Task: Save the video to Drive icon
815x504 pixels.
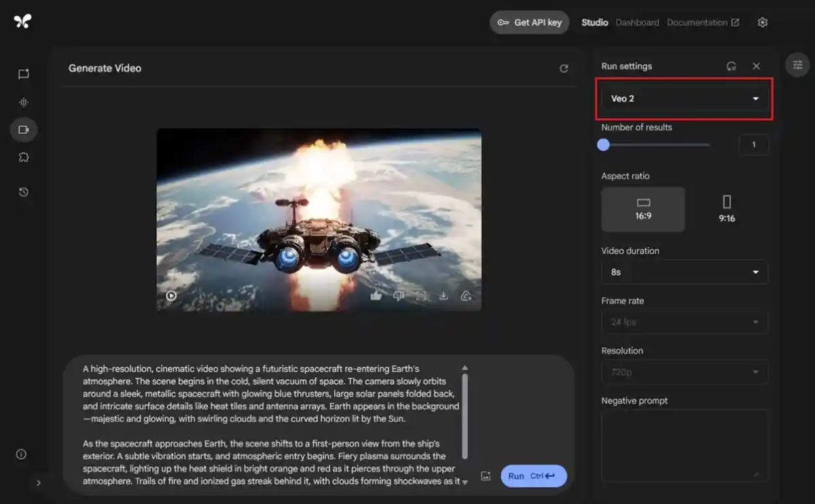Action: tap(466, 295)
